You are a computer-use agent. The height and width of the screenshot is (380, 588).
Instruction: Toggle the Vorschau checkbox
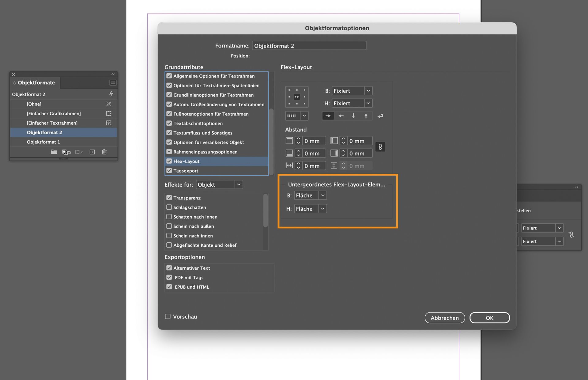168,317
